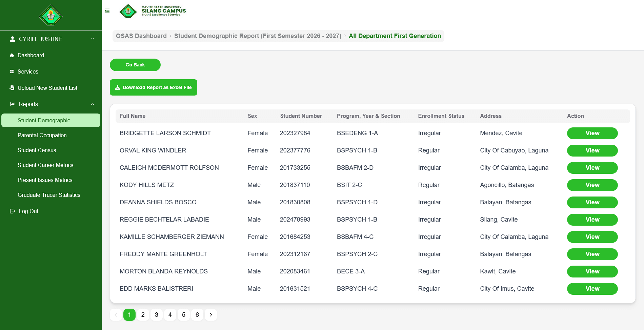
Task: Click the sidebar collapse hamburger icon
Action: coord(107,11)
